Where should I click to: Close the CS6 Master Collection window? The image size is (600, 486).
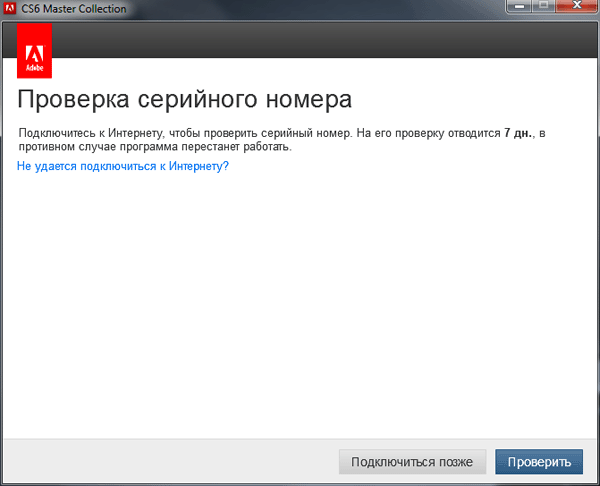[x=577, y=6]
